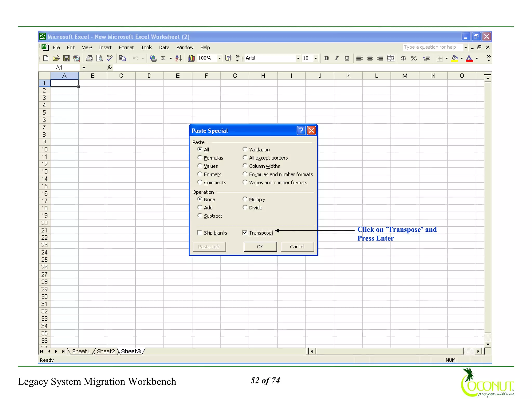Screen dimensions: 532x399
Task: Apply yellow Fill Color bucket
Action: coord(455,58)
